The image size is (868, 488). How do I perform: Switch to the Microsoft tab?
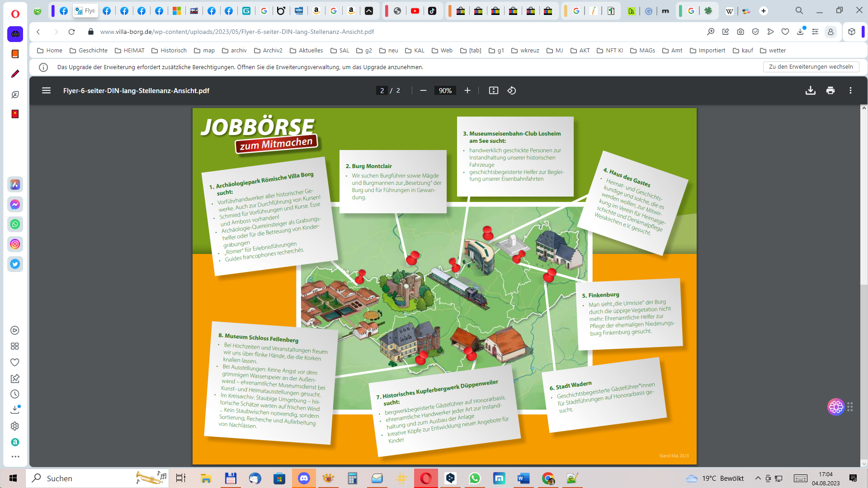point(177,11)
